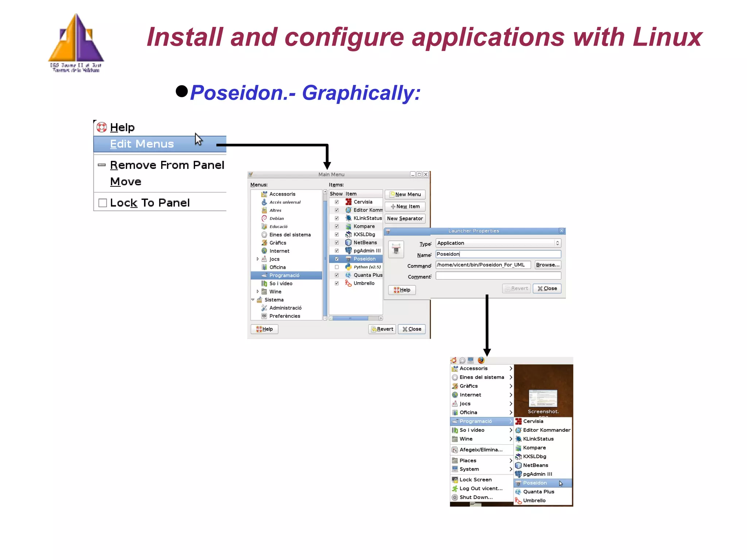The height and width of the screenshot is (560, 747).
Task: Toggle the Lock To Panel checkbox
Action: pos(102,203)
